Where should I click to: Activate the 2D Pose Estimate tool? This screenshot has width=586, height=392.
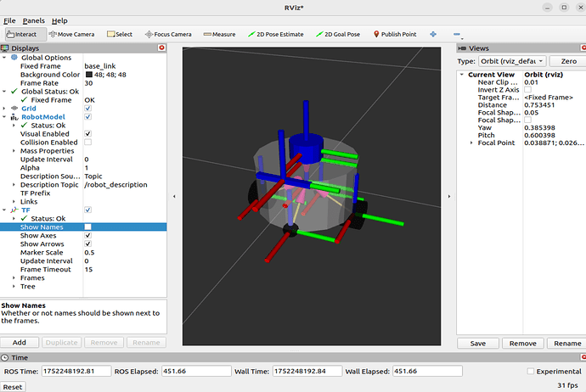coord(276,34)
